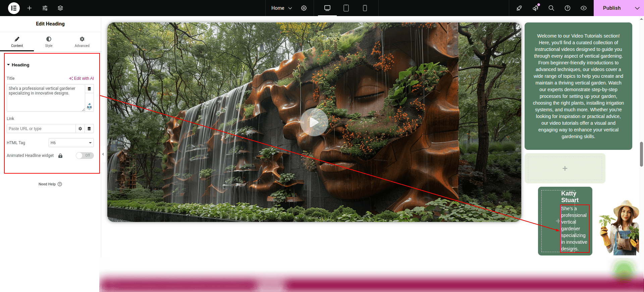Click the Publish button

click(612, 8)
